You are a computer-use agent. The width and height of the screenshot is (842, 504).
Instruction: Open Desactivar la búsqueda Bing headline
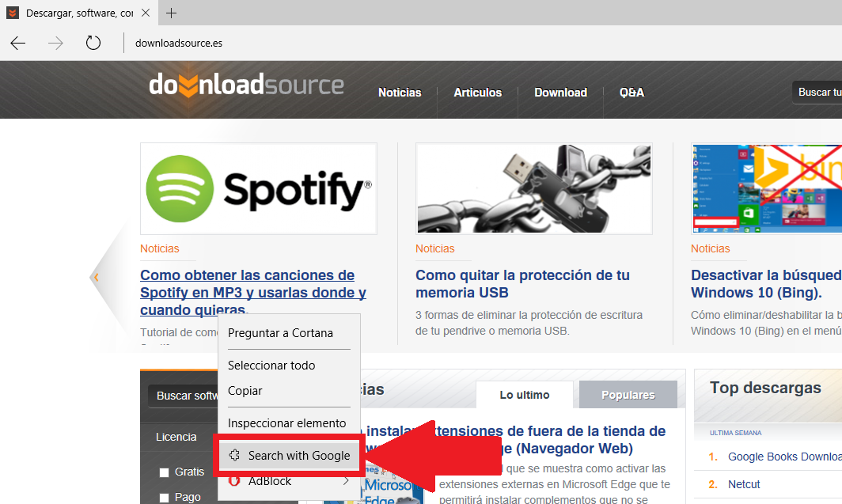[x=766, y=284]
